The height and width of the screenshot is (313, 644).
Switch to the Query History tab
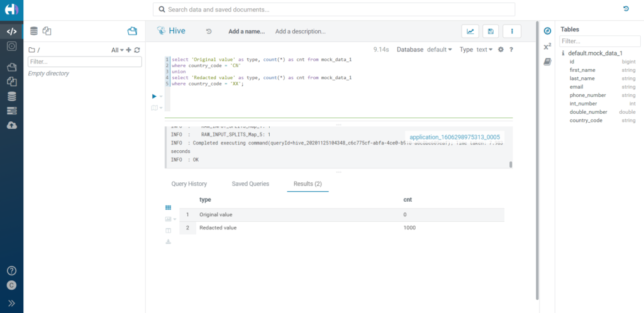[189, 184]
